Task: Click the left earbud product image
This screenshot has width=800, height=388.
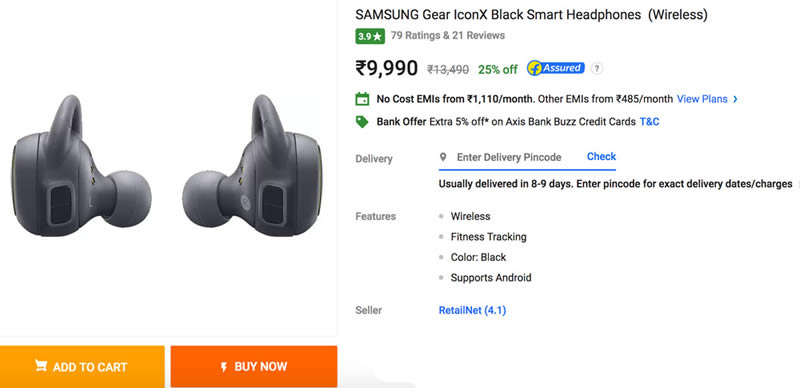Action: coord(81,167)
